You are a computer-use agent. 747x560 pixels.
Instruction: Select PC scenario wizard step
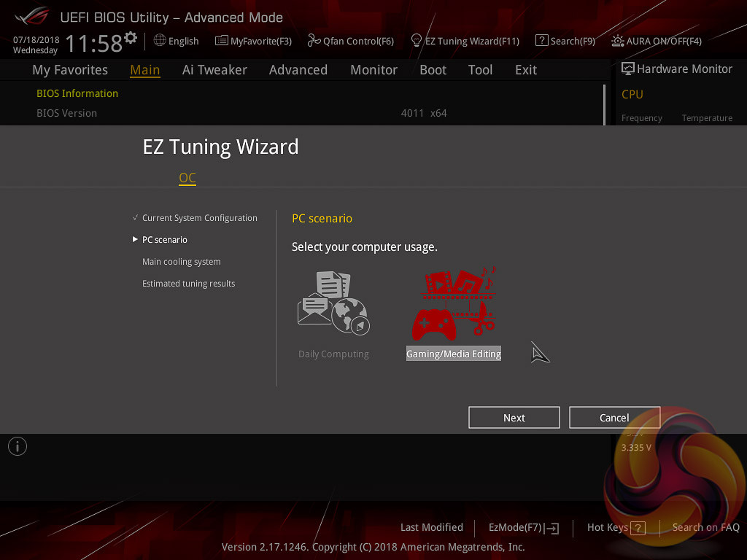[164, 239]
